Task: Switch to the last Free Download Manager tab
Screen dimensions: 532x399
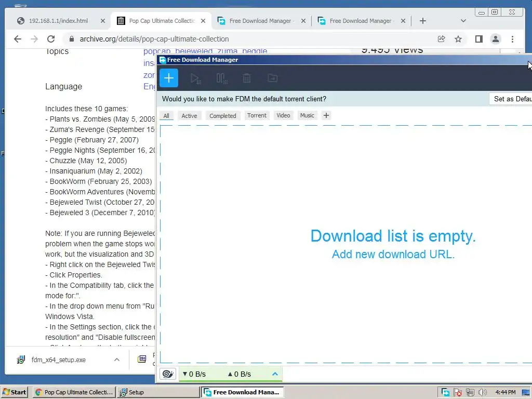Action: 362,21
